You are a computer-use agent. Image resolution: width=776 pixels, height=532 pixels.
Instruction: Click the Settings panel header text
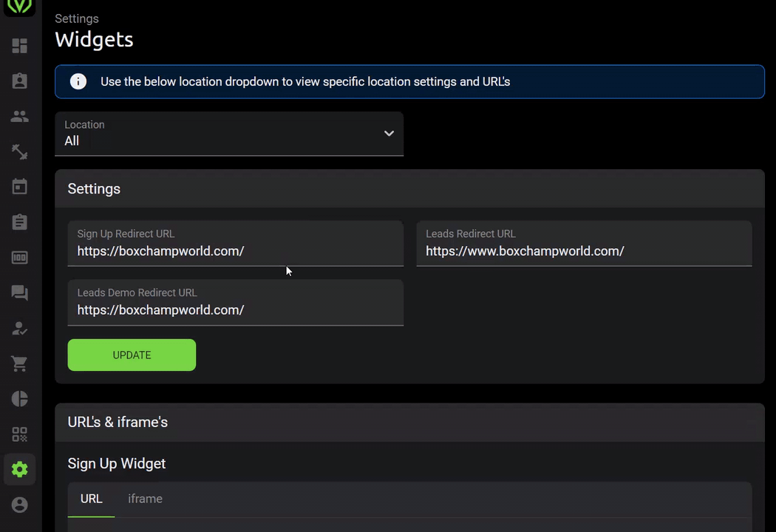[94, 189]
